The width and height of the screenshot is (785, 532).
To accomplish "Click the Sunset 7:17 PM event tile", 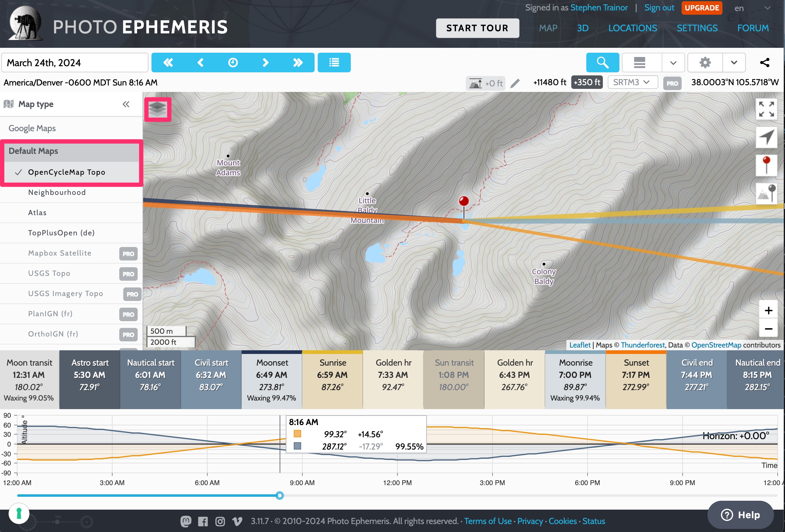I will pyautogui.click(x=636, y=380).
